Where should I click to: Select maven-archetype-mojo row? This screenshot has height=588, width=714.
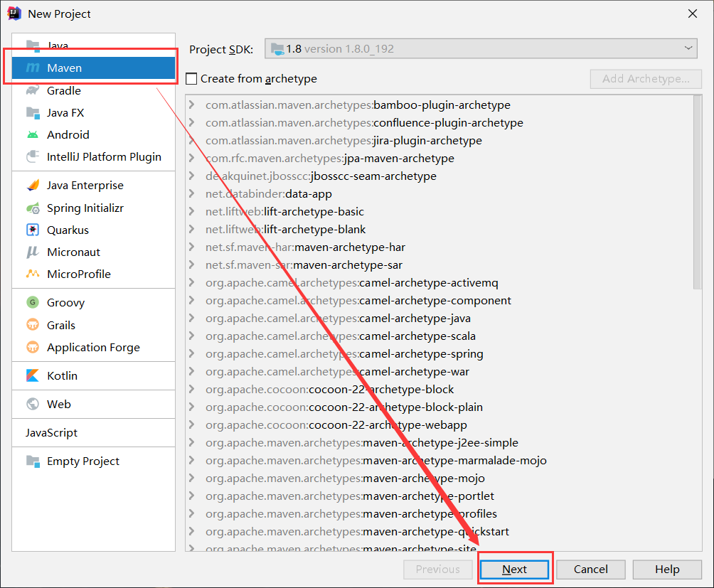click(439, 478)
